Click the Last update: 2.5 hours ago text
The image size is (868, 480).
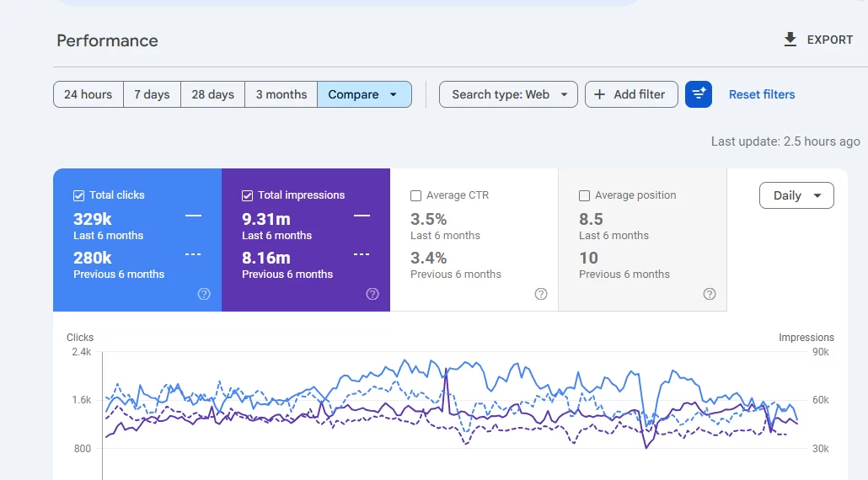point(785,141)
